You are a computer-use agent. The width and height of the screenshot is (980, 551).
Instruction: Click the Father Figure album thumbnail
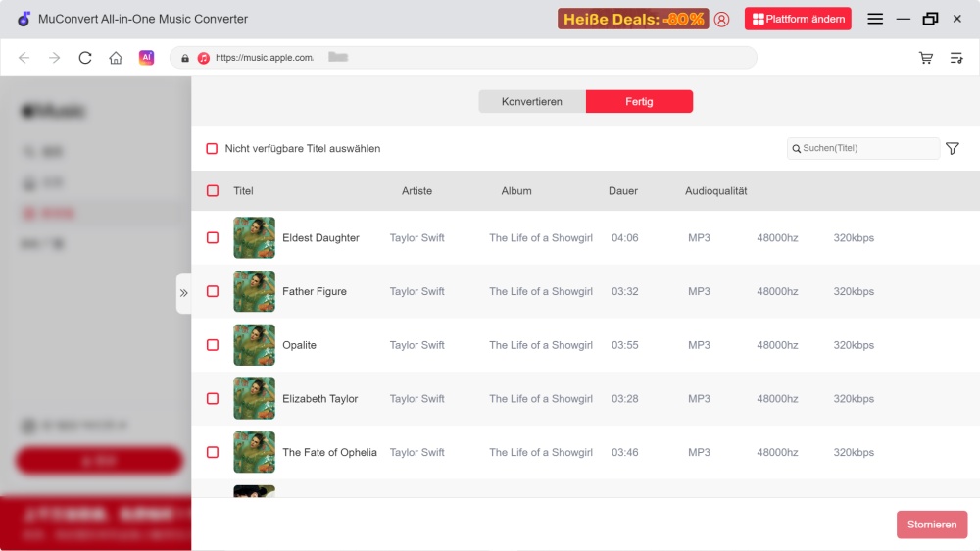point(255,291)
